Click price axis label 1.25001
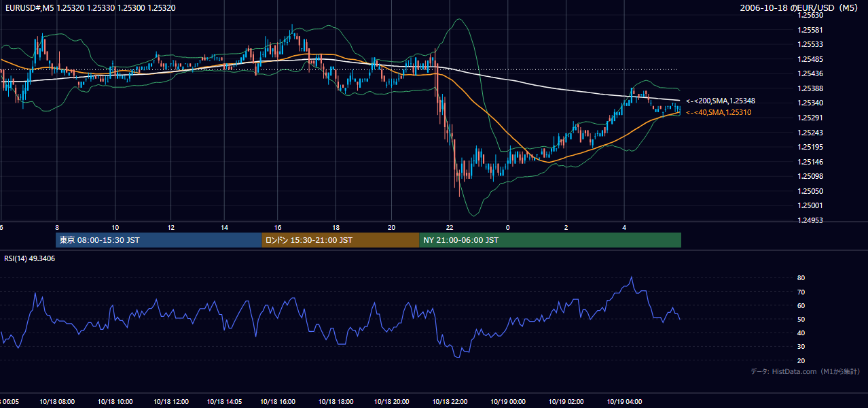The height and width of the screenshot is (408, 868). [x=810, y=205]
